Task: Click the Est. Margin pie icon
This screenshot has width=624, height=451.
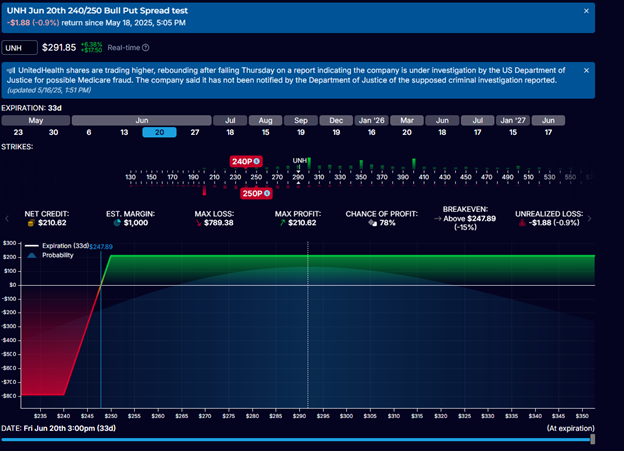Action: [x=117, y=223]
